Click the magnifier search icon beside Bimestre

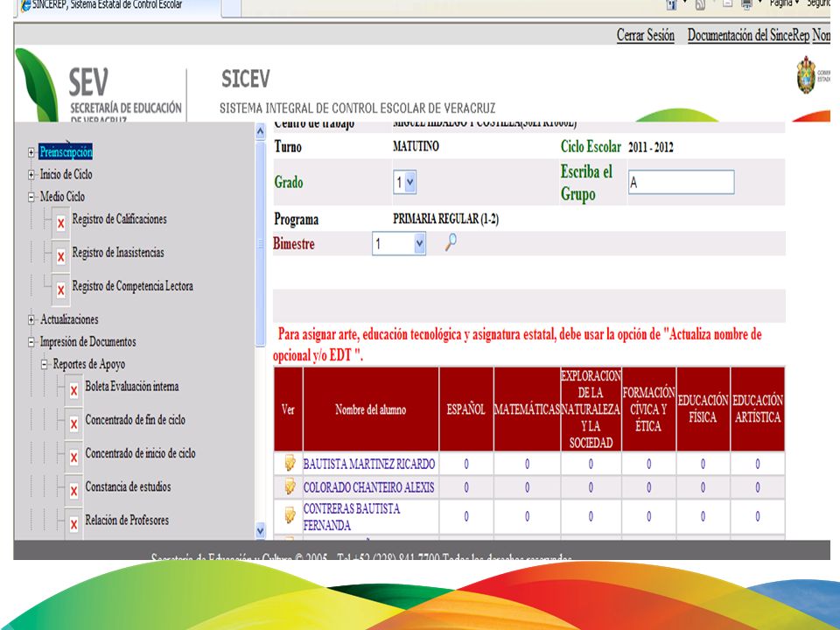tap(451, 242)
